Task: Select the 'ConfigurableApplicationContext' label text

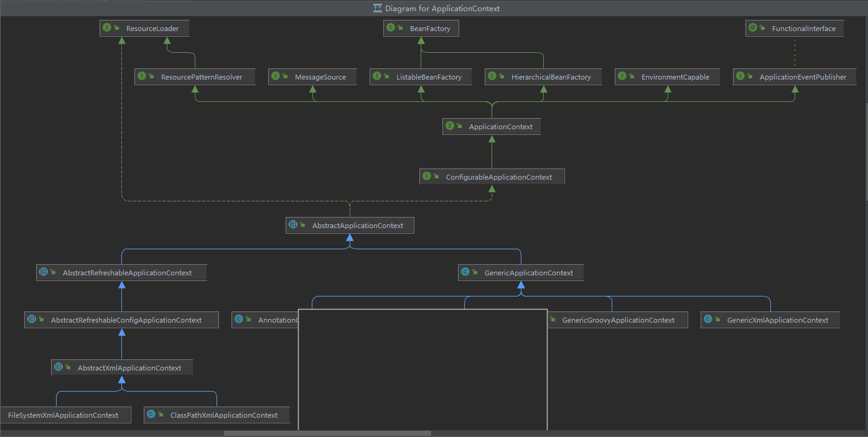Action: 499,177
